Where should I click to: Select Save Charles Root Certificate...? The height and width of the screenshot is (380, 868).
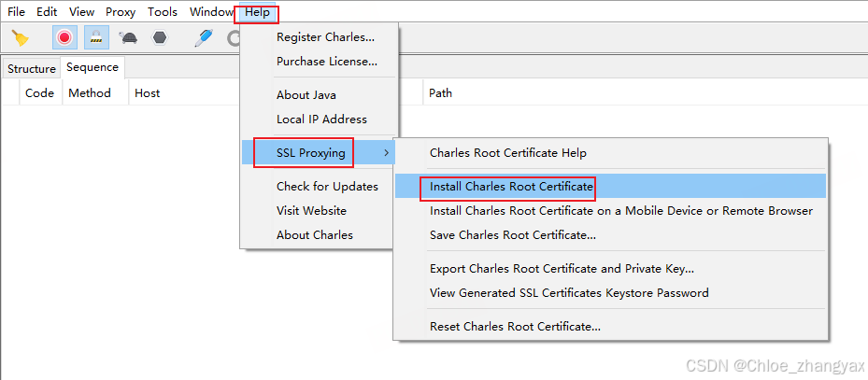pos(610,235)
